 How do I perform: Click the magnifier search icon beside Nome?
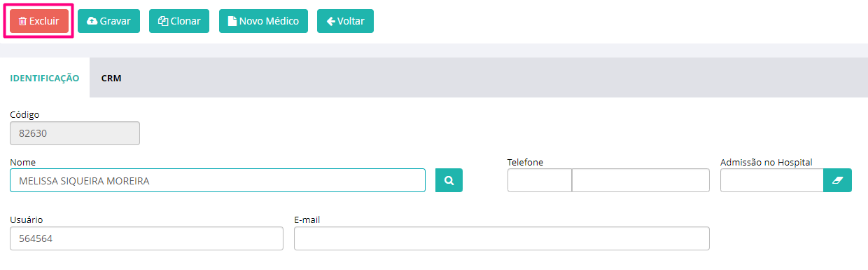coord(449,180)
